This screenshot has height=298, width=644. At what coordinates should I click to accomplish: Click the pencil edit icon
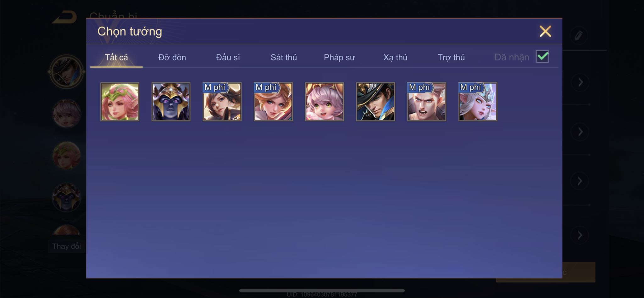pos(579,35)
